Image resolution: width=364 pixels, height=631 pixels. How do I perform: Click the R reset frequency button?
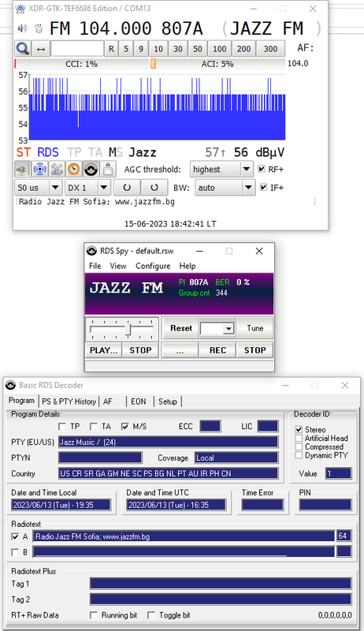(x=111, y=49)
